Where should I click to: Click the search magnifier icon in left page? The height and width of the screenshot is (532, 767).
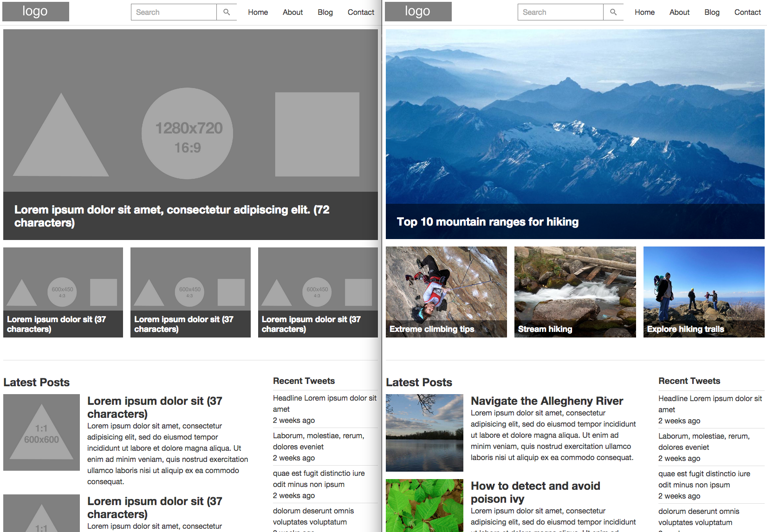click(x=227, y=12)
